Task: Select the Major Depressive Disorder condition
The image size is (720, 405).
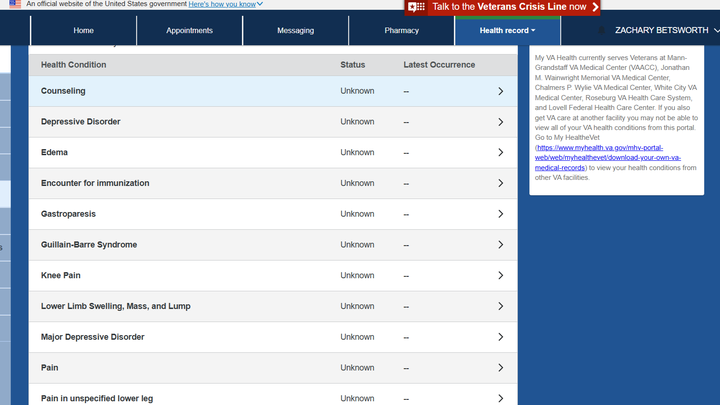Action: tap(93, 337)
